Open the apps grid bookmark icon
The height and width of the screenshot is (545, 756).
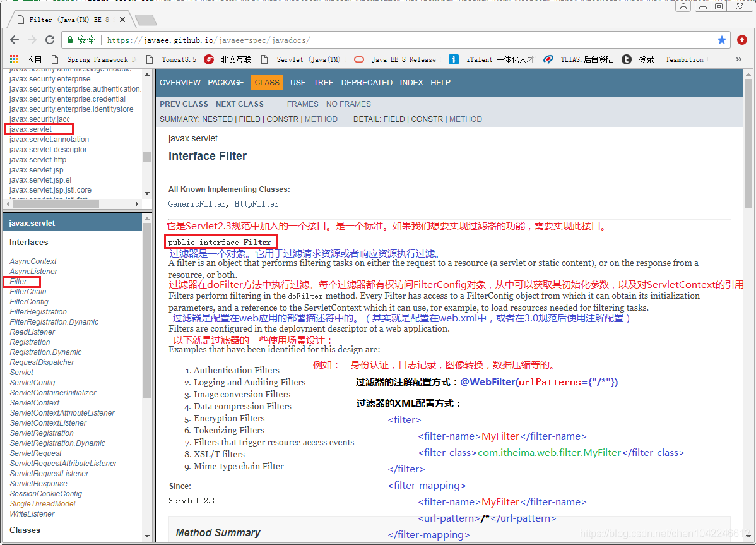click(15, 59)
